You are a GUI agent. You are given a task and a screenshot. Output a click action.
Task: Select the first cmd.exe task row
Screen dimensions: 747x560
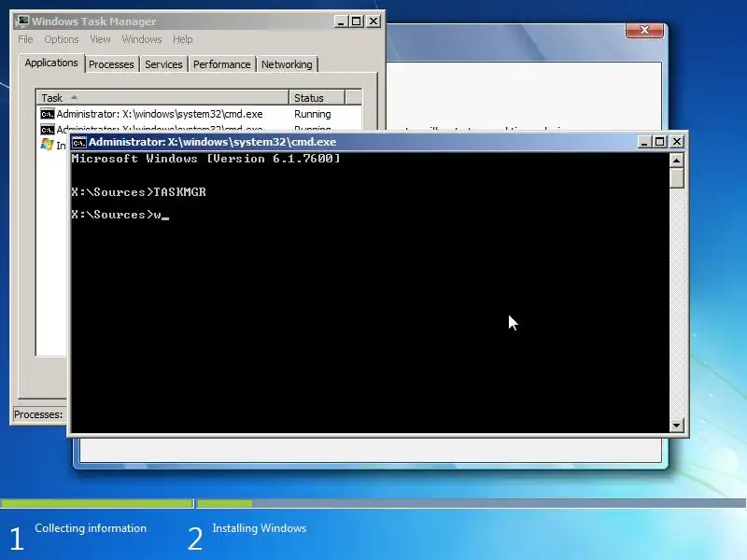point(199,114)
